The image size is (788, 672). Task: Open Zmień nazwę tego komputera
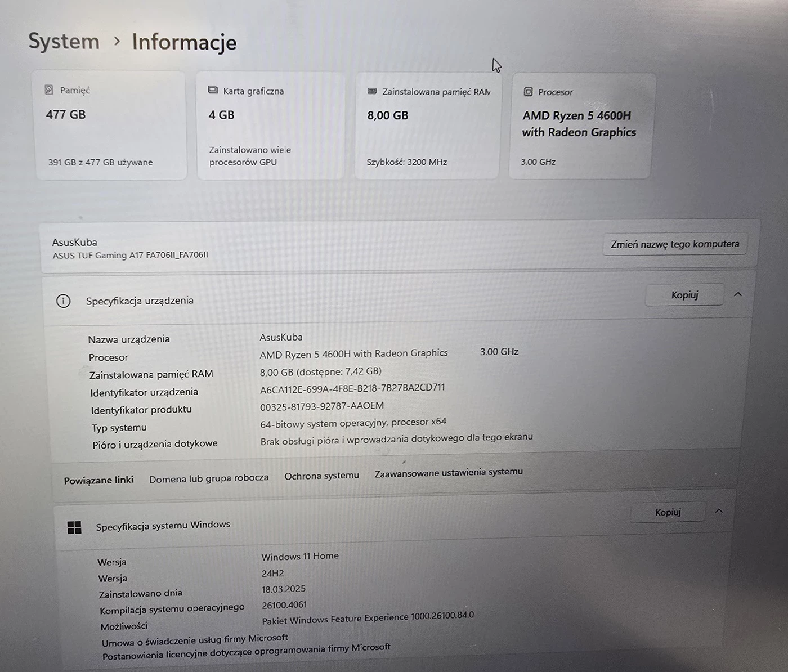pos(675,244)
